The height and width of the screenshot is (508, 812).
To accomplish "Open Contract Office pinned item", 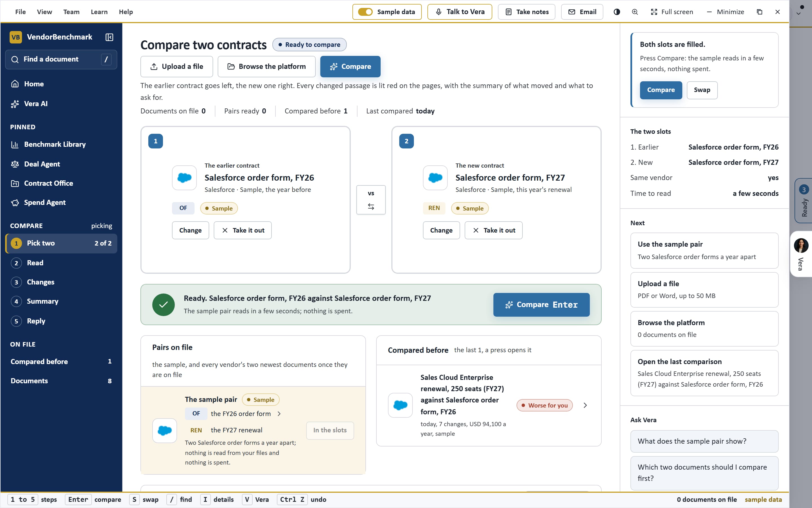I will click(61, 183).
